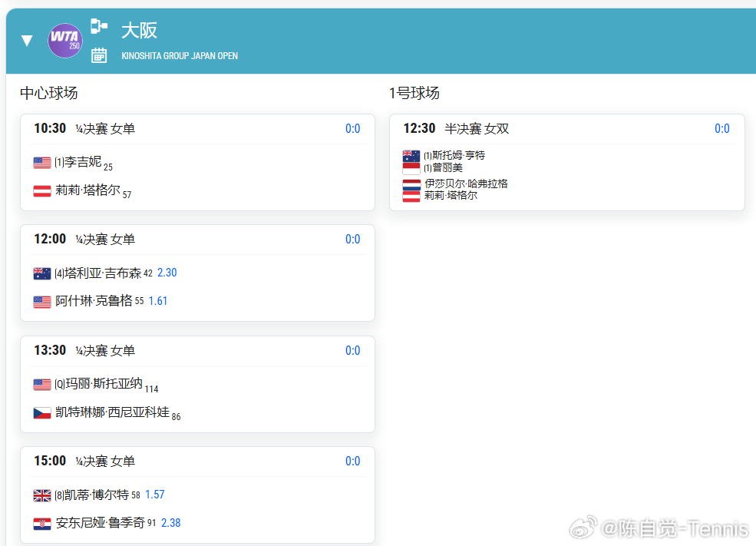Collapse the 大阪 tournament section arrow
The width and height of the screenshot is (756, 546).
pos(27,41)
